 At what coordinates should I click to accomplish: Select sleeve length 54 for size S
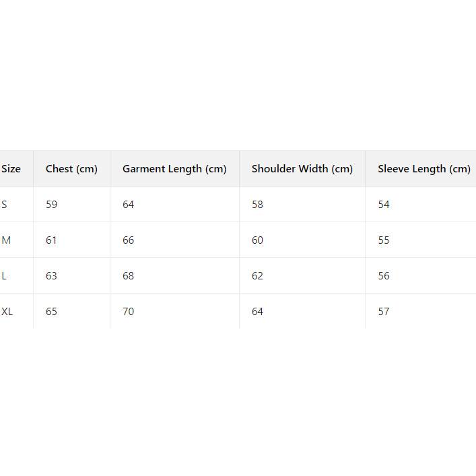coord(384,205)
